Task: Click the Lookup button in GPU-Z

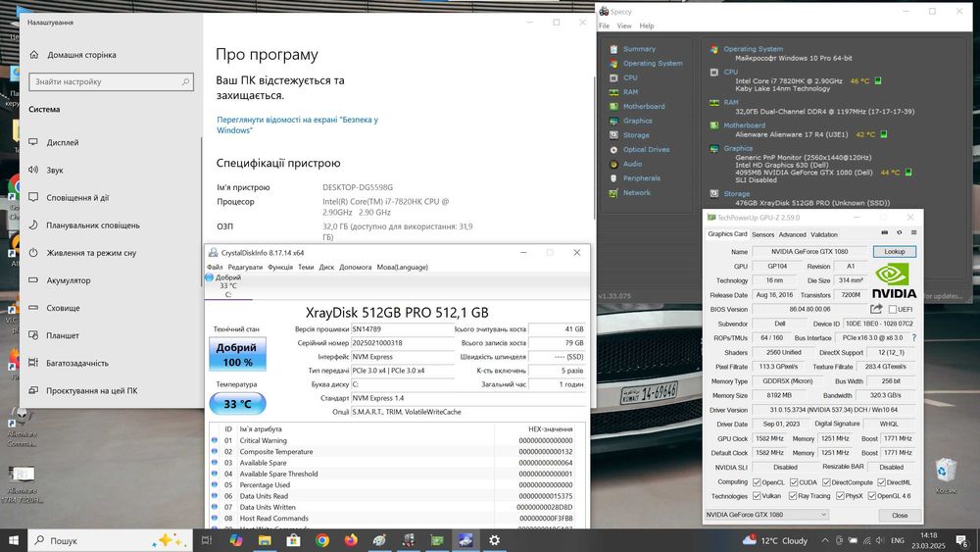Action: click(x=895, y=251)
